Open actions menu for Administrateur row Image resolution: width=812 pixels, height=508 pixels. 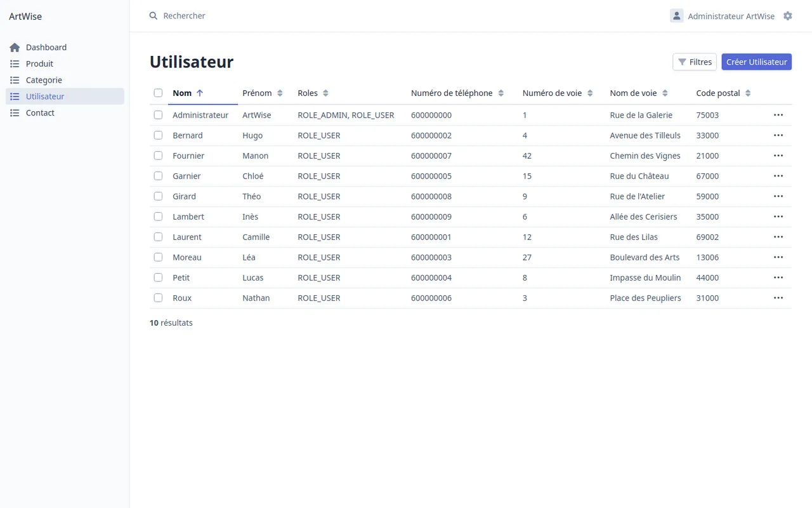[x=778, y=116]
